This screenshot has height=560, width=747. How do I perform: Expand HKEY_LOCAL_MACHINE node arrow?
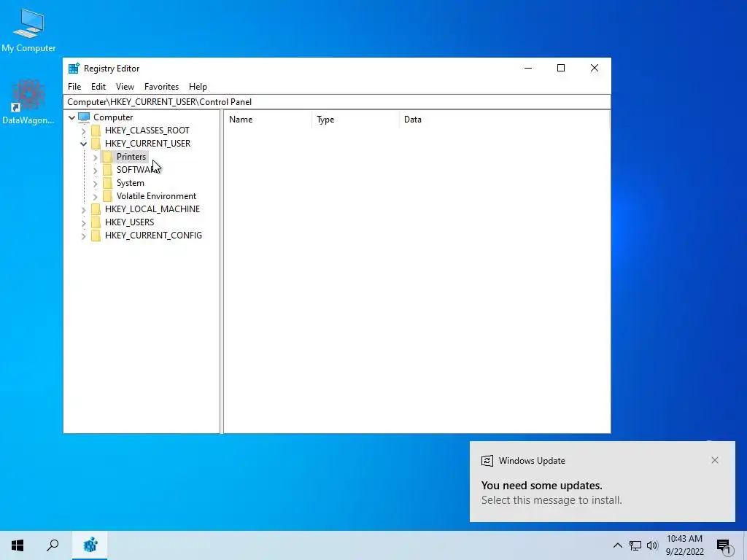coord(84,209)
